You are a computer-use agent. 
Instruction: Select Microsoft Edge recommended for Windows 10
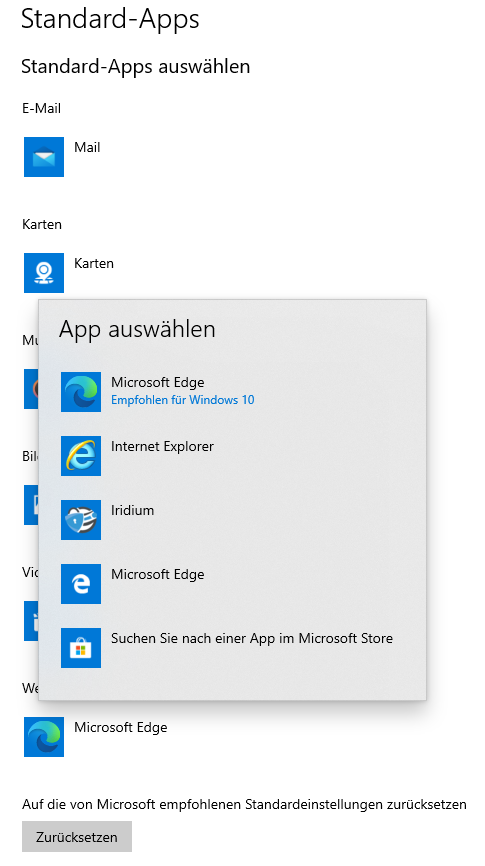coord(157,382)
